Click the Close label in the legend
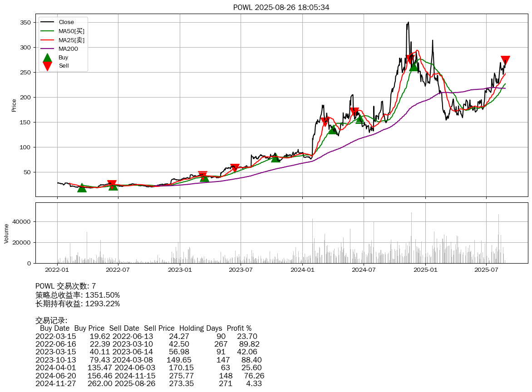 coord(66,22)
